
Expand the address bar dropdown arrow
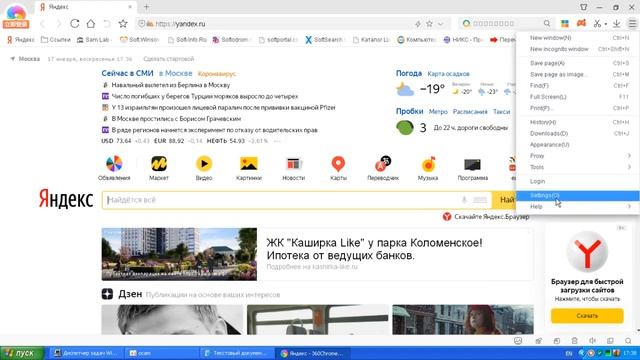(x=440, y=24)
